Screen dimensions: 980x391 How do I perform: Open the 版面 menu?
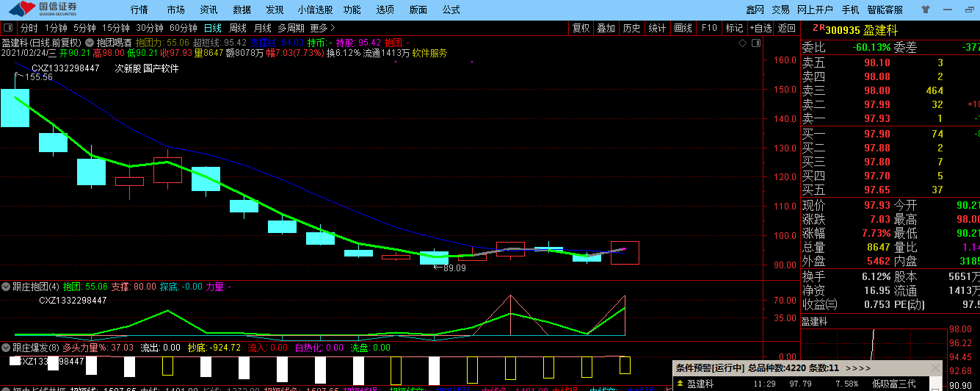point(418,10)
